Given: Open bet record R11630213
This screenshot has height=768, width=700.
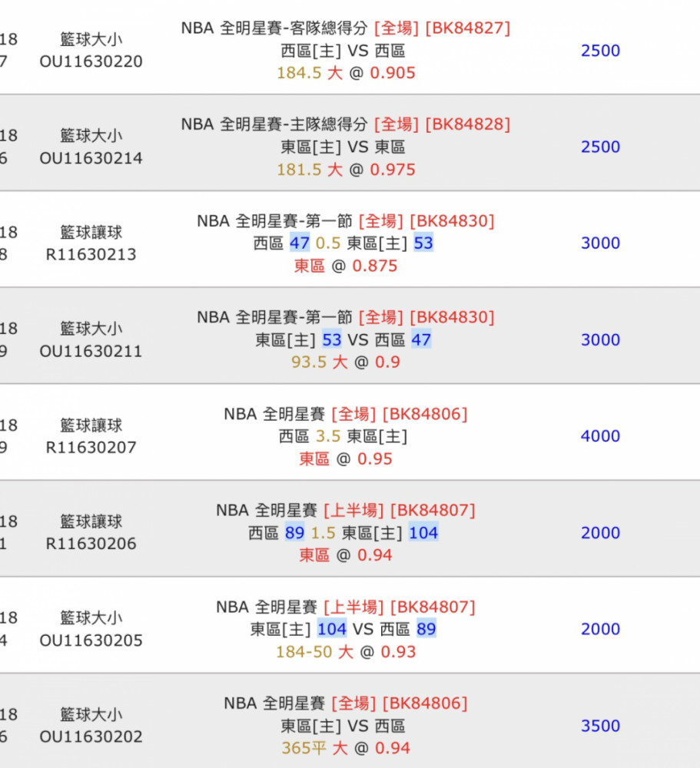Looking at the screenshot, I should point(91,254).
